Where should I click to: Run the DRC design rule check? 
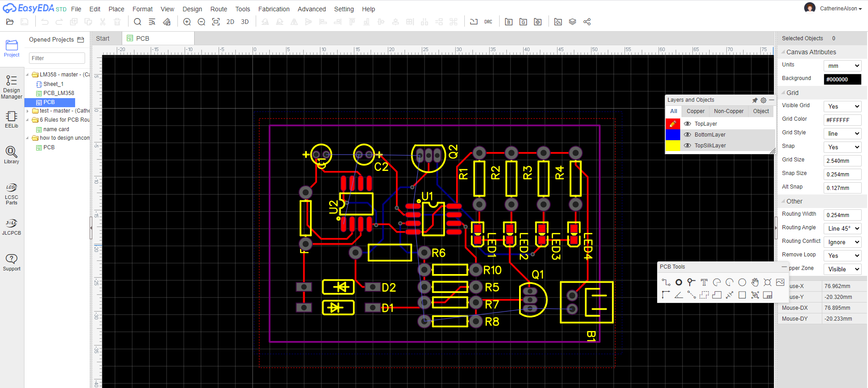[488, 22]
